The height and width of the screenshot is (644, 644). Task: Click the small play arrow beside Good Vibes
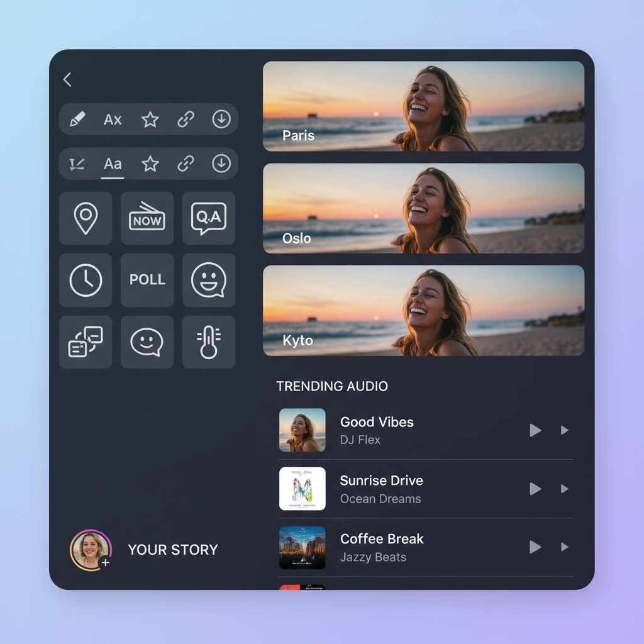pyautogui.click(x=565, y=430)
